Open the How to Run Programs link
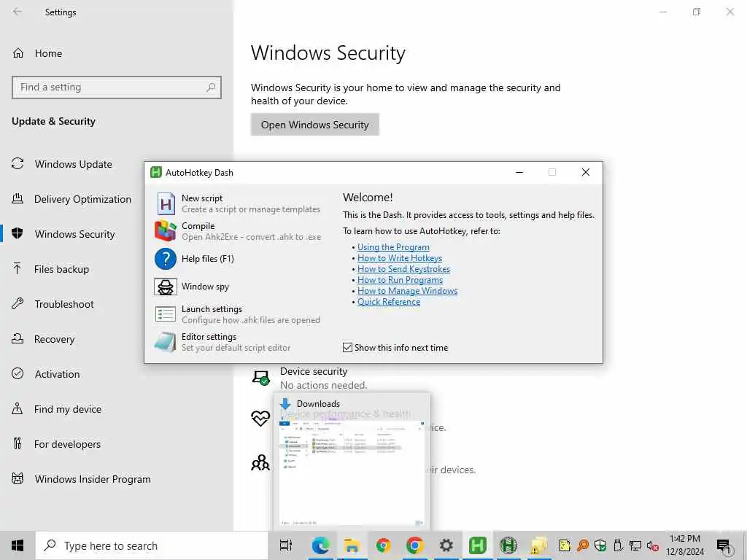 click(400, 280)
